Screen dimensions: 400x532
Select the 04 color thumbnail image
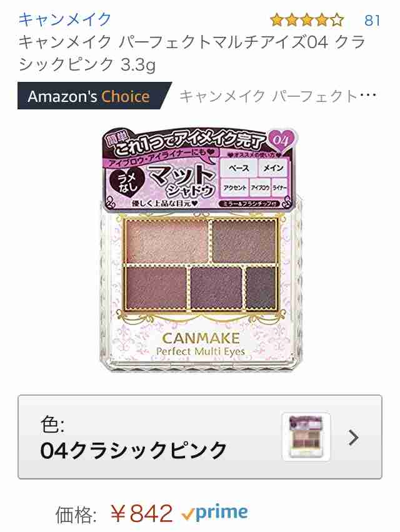click(x=306, y=437)
